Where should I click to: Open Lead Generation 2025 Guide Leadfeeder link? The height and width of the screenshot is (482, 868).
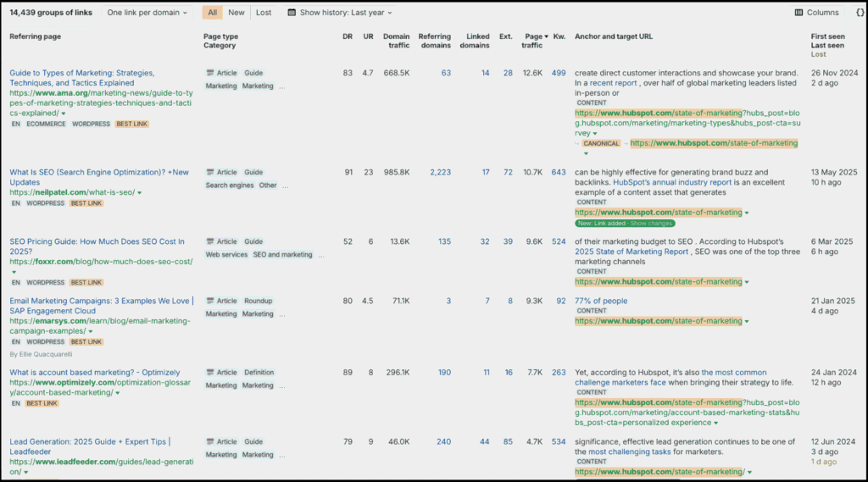(x=90, y=446)
